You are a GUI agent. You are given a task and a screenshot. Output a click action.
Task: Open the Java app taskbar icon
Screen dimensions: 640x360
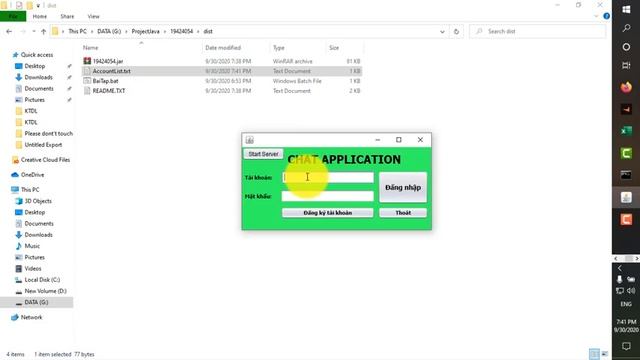point(626,198)
